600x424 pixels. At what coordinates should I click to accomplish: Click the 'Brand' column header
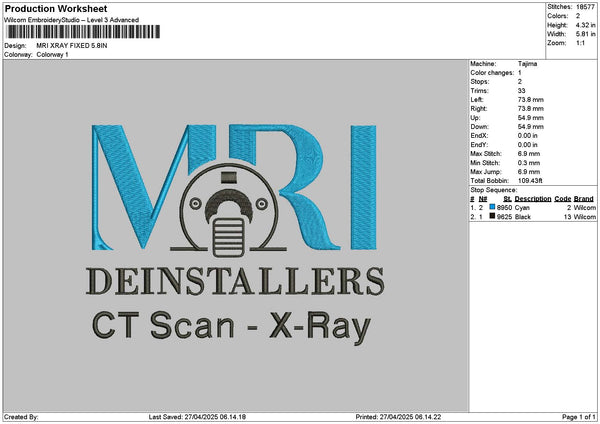584,199
